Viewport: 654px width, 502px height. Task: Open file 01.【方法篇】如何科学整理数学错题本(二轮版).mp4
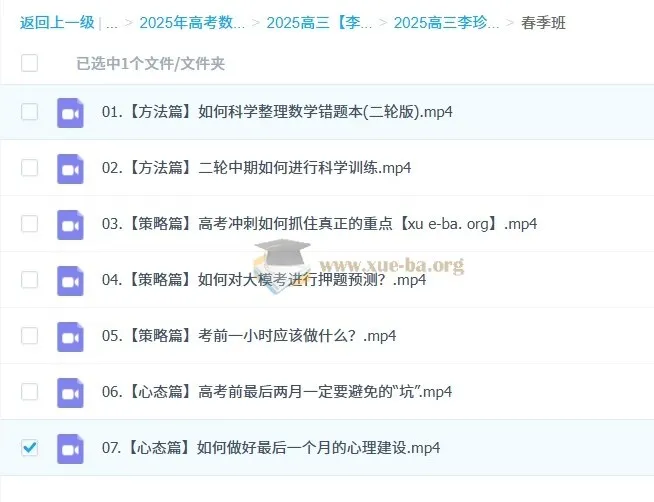pos(277,112)
